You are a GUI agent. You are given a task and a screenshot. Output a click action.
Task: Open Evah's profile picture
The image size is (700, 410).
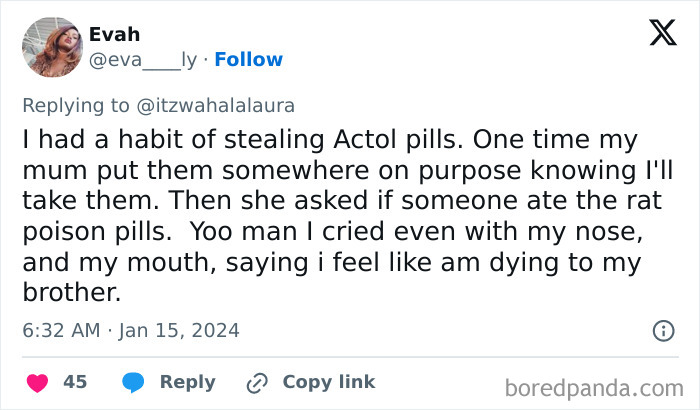click(x=52, y=47)
